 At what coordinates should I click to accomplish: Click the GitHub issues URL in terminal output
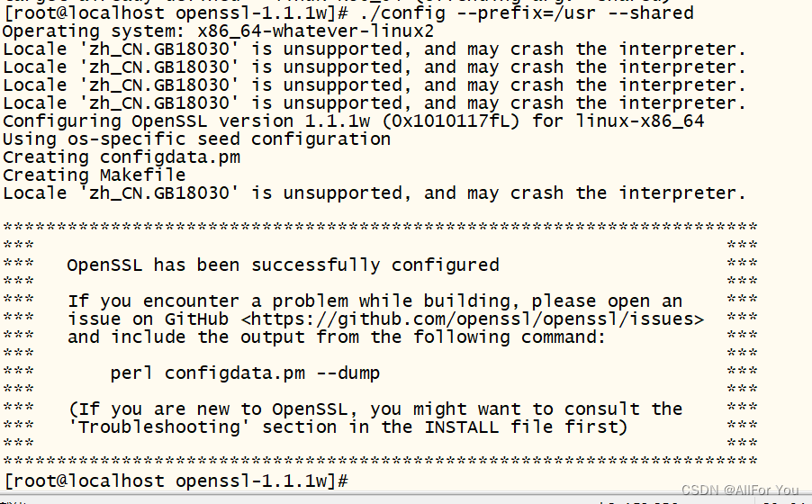click(x=472, y=319)
